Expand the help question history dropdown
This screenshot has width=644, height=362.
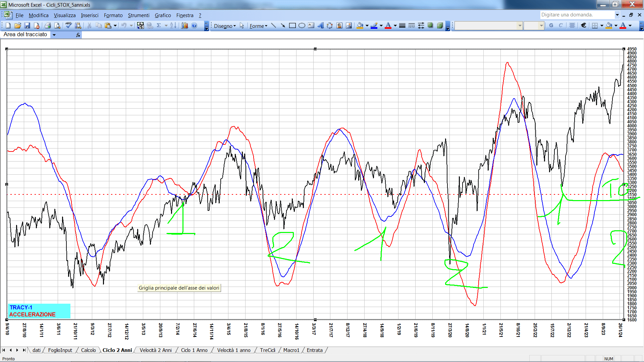click(x=617, y=15)
